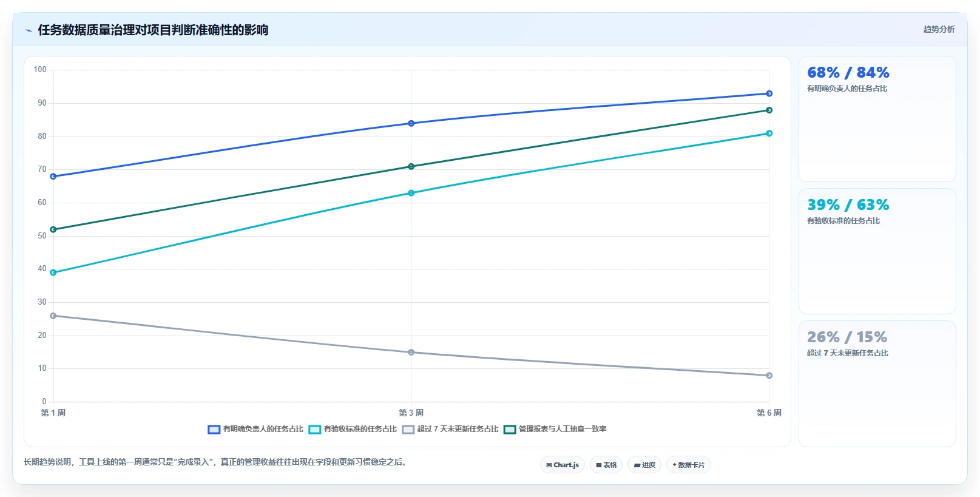
Task: Select the dark green line's 第 3 周 point at 71
Action: click(x=411, y=166)
